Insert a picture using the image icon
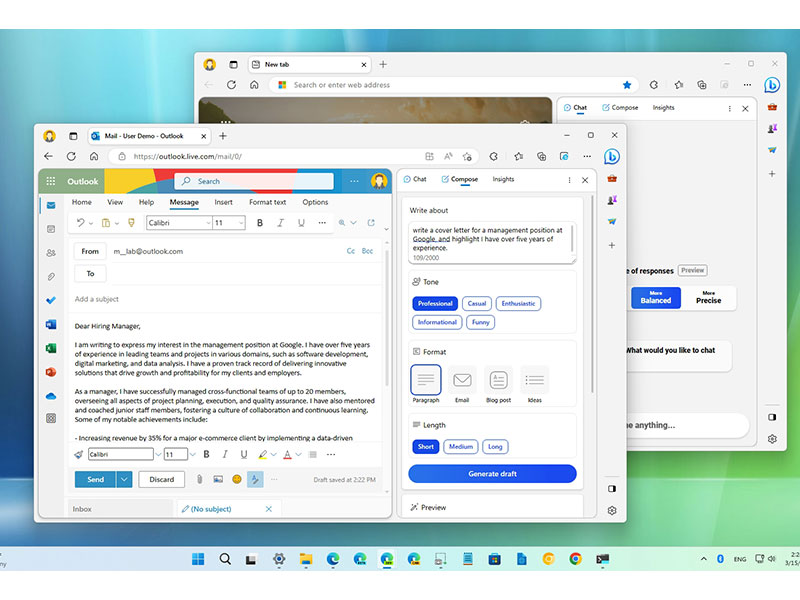This screenshot has width=800, height=600. [x=218, y=479]
